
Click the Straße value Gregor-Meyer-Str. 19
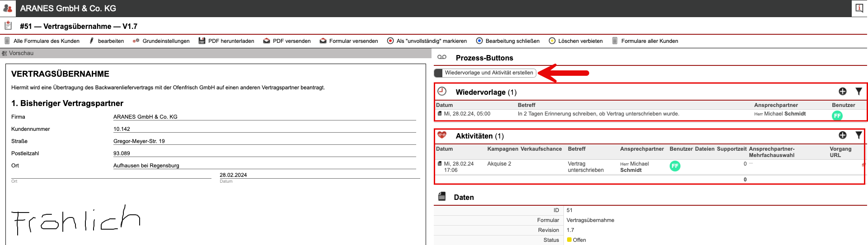tap(264, 141)
